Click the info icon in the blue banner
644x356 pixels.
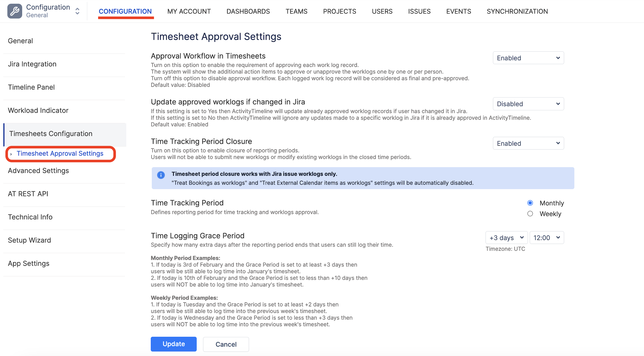[x=161, y=175]
